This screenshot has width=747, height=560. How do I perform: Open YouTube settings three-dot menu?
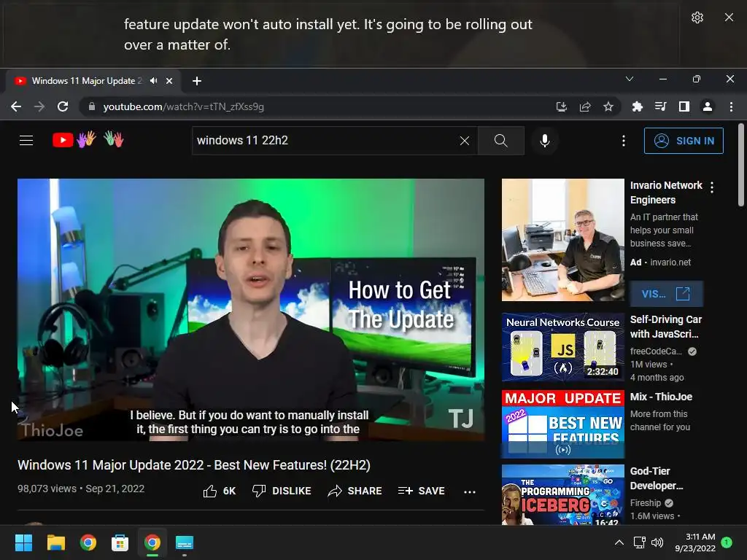(x=624, y=141)
